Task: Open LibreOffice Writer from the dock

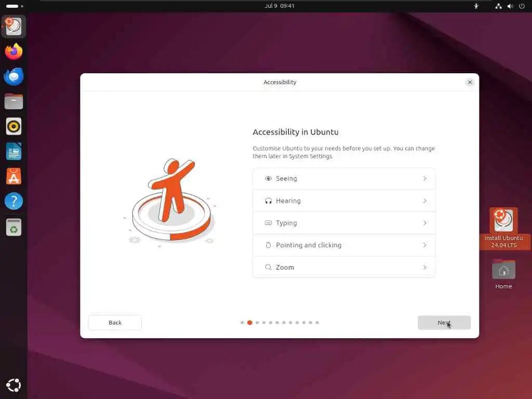Action: coord(14,151)
